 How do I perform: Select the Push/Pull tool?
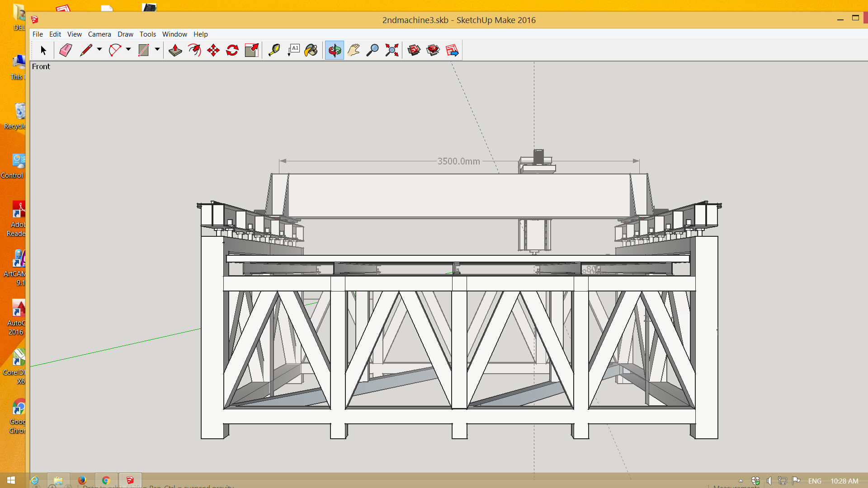(175, 50)
